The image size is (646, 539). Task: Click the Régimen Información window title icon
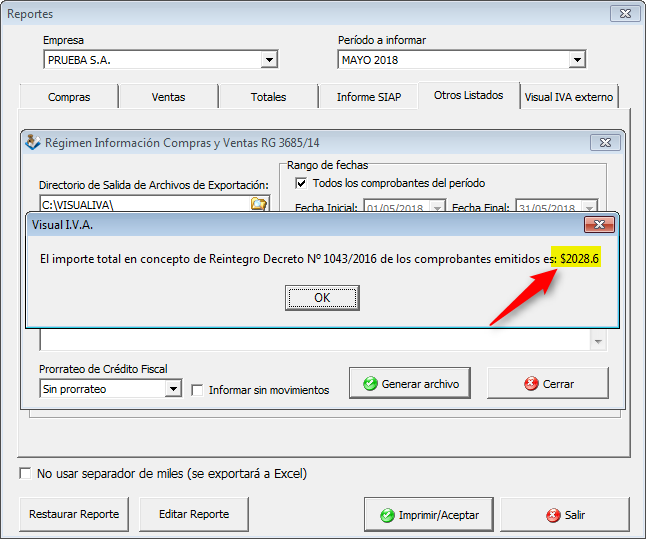(x=33, y=142)
